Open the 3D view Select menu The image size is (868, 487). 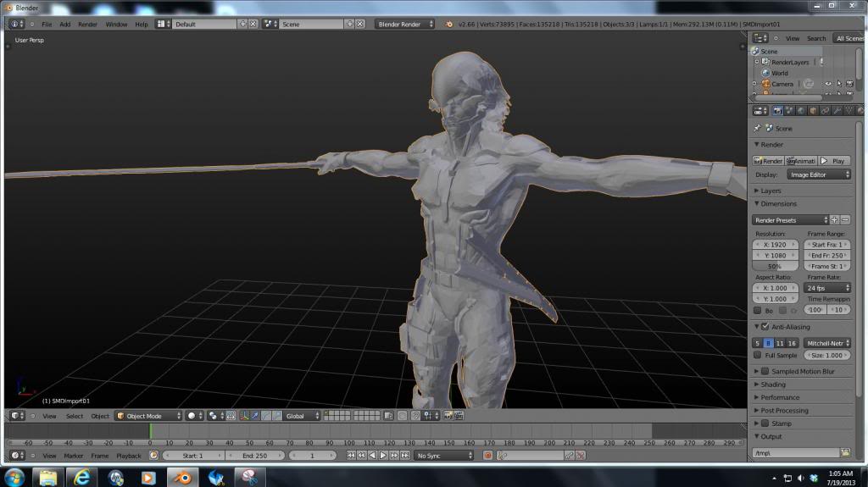click(75, 416)
